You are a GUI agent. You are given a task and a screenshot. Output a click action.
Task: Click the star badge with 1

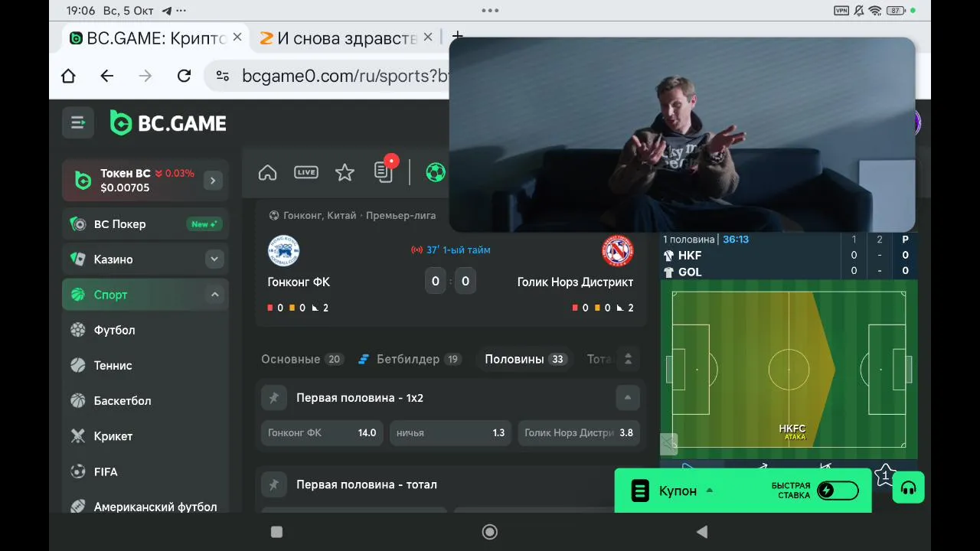[885, 475]
